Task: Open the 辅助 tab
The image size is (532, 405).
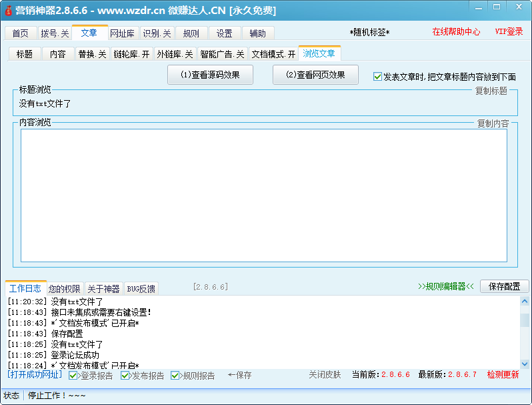Action: [257, 33]
